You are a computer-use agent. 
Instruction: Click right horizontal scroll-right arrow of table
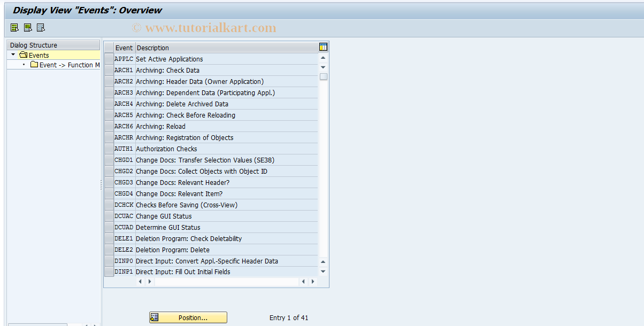point(313,281)
